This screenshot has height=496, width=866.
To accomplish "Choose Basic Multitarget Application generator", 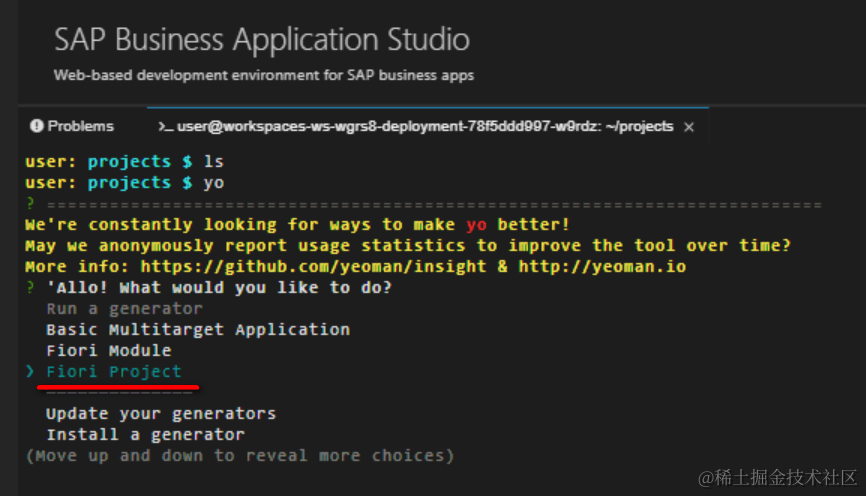I will [x=198, y=330].
